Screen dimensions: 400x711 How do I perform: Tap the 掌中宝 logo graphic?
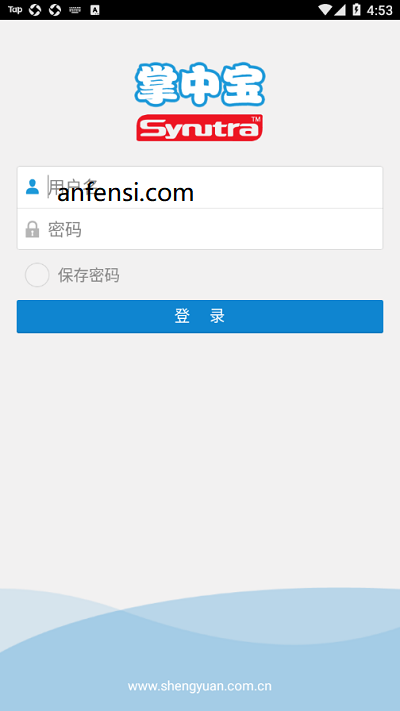200,85
